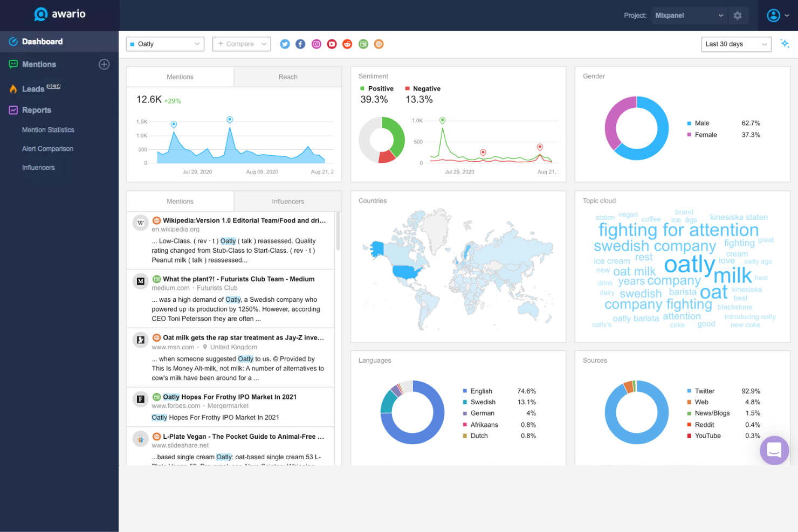The width and height of the screenshot is (798, 532).
Task: Select the Twitter source filter icon
Action: click(285, 44)
